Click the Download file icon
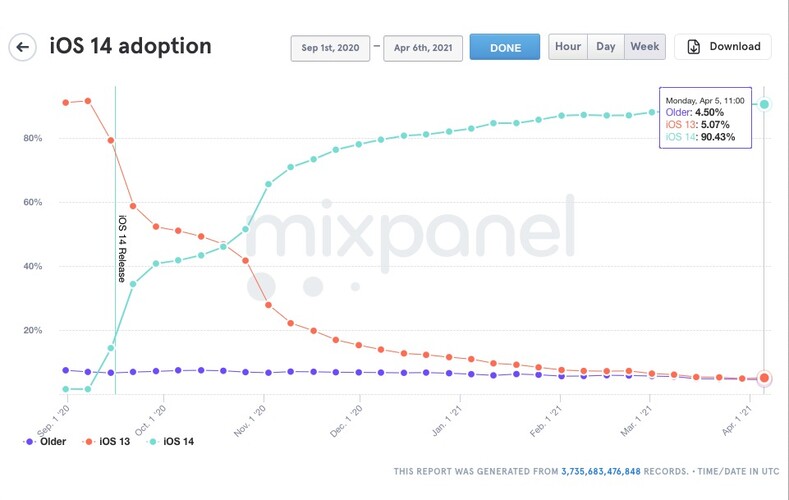 694,47
